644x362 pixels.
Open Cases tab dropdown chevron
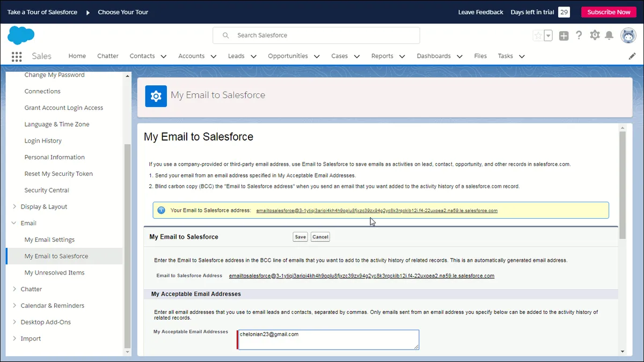coord(357,56)
